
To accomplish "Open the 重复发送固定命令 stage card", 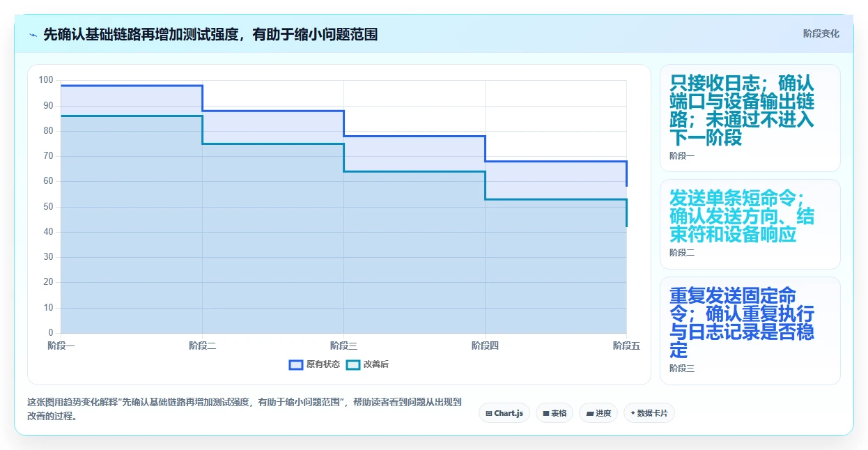I will 750,331.
